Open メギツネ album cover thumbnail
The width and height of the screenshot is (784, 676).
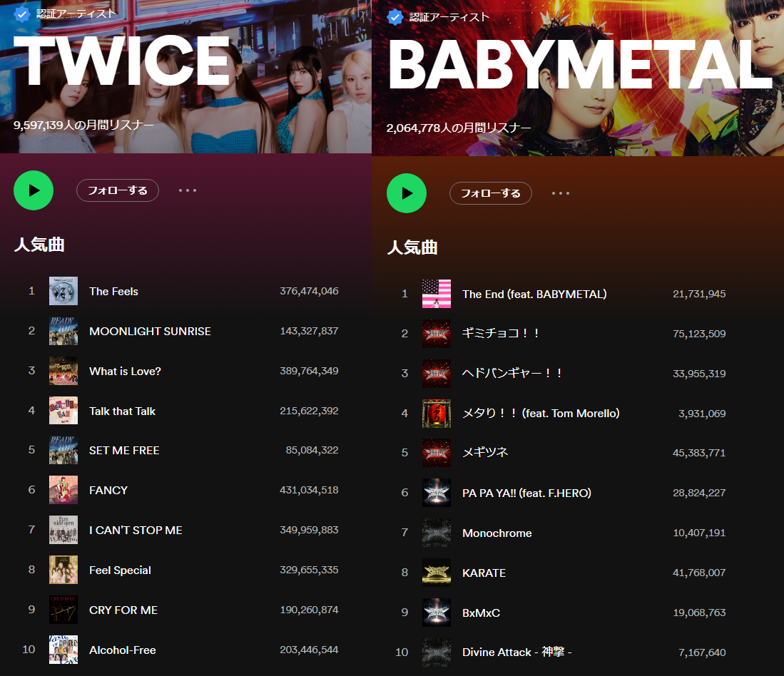coord(437,454)
